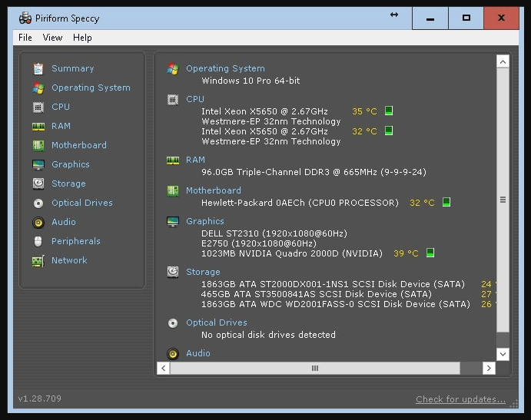The height and width of the screenshot is (420, 531).
Task: Click the Network card icon in sidebar
Action: 38,261
